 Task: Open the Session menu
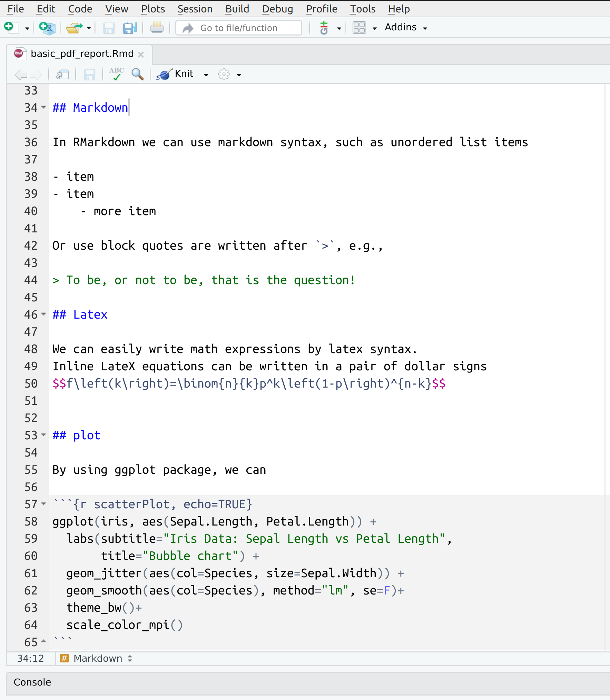(195, 9)
